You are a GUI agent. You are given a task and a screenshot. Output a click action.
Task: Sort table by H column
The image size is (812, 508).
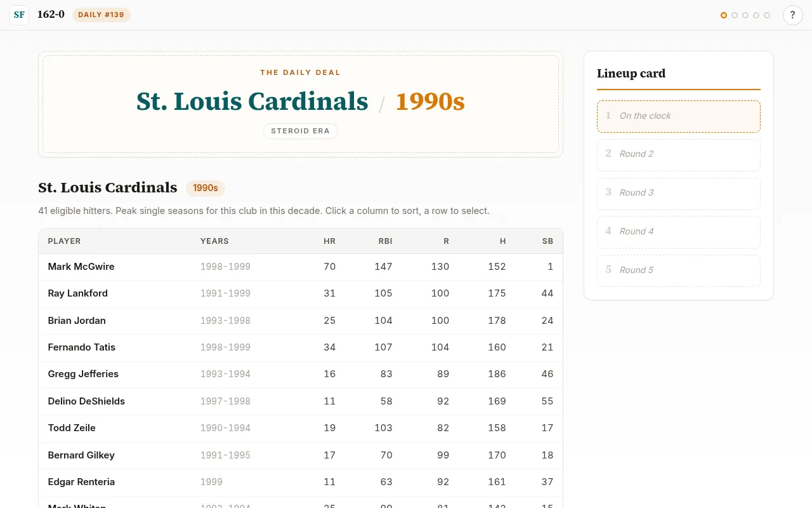tap(503, 241)
